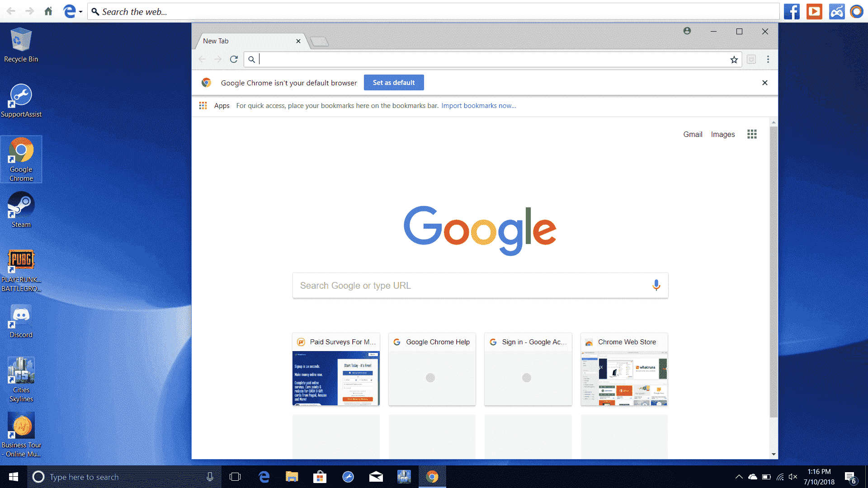Click the Search the web field in top toolbar
Viewport: 868px width, 488px height.
[433, 12]
